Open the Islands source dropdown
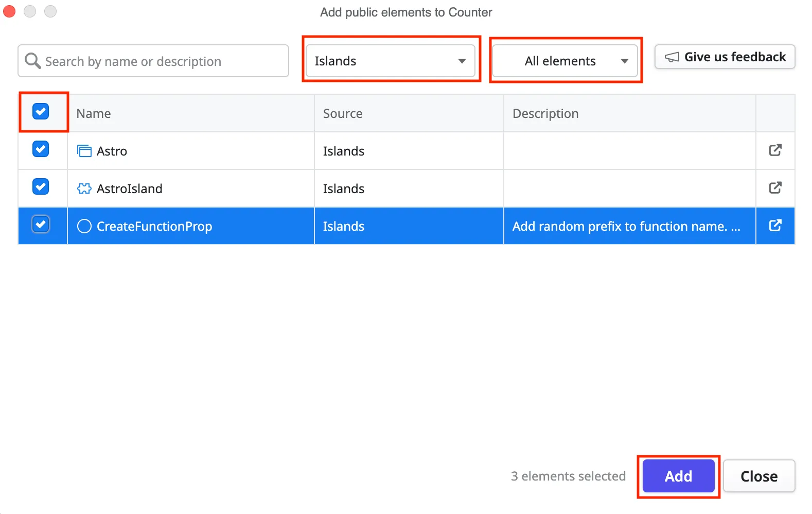Viewport: 812px width, 514px height. pos(390,61)
